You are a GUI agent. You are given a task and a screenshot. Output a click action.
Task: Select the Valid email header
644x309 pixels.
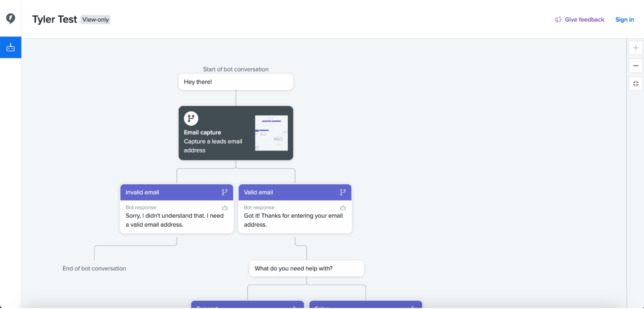(295, 192)
